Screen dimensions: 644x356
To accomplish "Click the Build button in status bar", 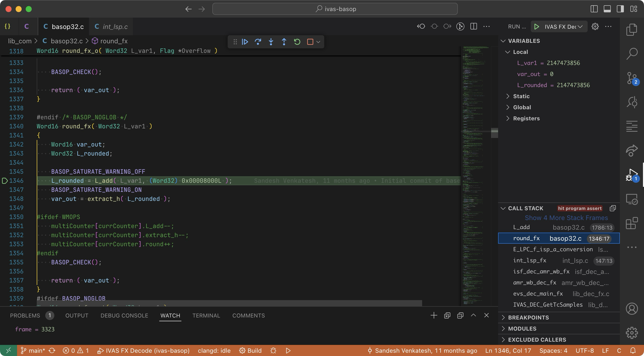I will point(251,350).
